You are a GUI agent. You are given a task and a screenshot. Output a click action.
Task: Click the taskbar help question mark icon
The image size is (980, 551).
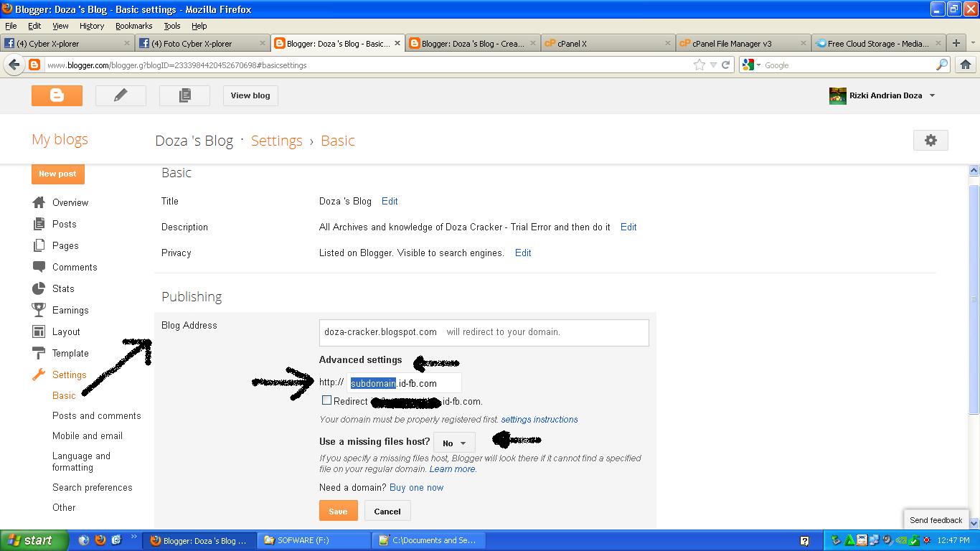point(804,540)
